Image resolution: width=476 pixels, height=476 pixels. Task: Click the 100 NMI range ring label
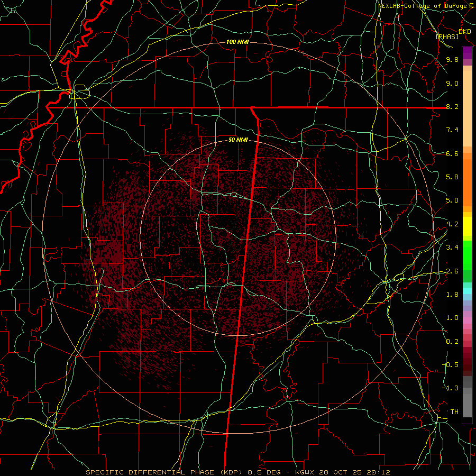pos(237,42)
